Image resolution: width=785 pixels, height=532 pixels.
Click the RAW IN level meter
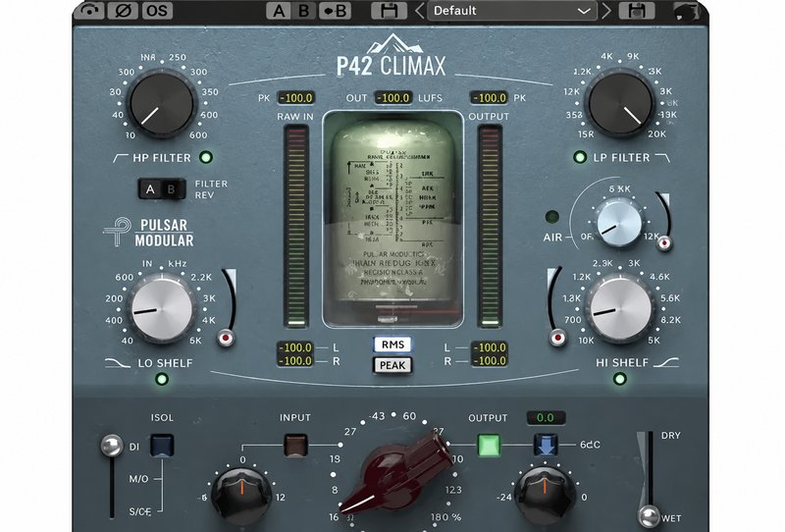[296, 227]
